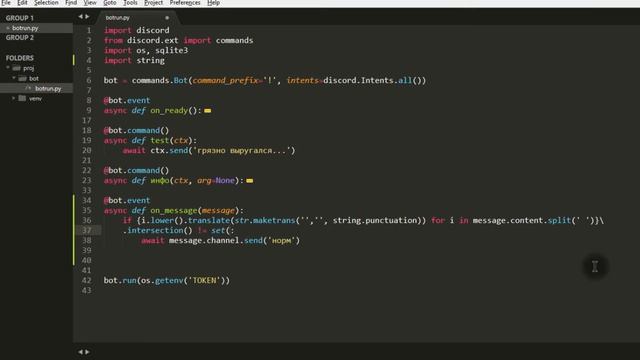Click the bottom-left panel switcher left arrow

pos(80,352)
